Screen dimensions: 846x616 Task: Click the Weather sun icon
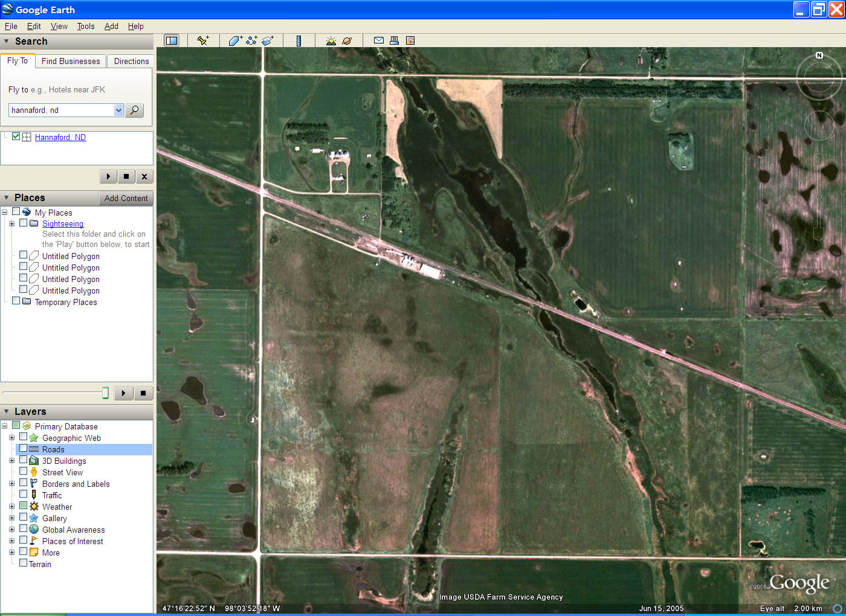click(x=34, y=507)
